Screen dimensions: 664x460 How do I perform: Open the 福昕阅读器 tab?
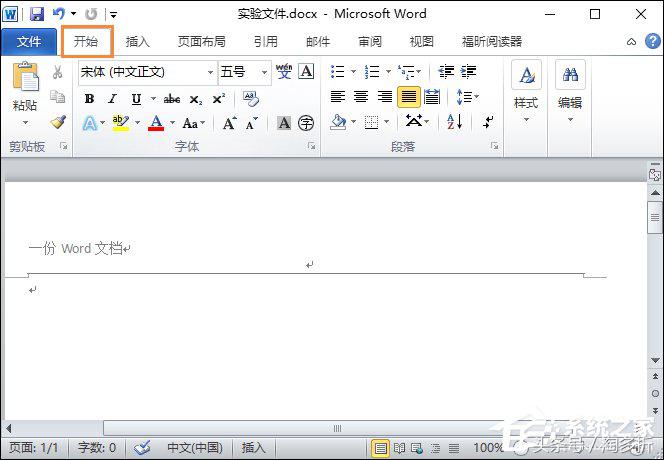point(492,42)
